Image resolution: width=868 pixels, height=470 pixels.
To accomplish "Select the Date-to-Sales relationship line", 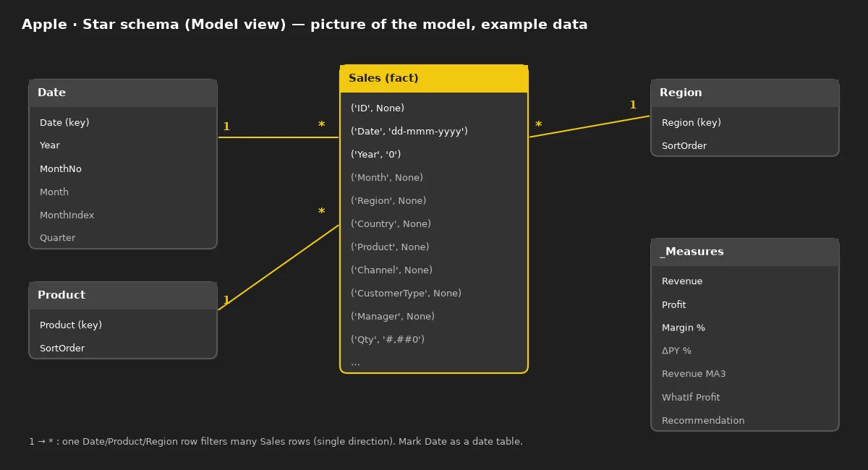I will tap(278, 137).
